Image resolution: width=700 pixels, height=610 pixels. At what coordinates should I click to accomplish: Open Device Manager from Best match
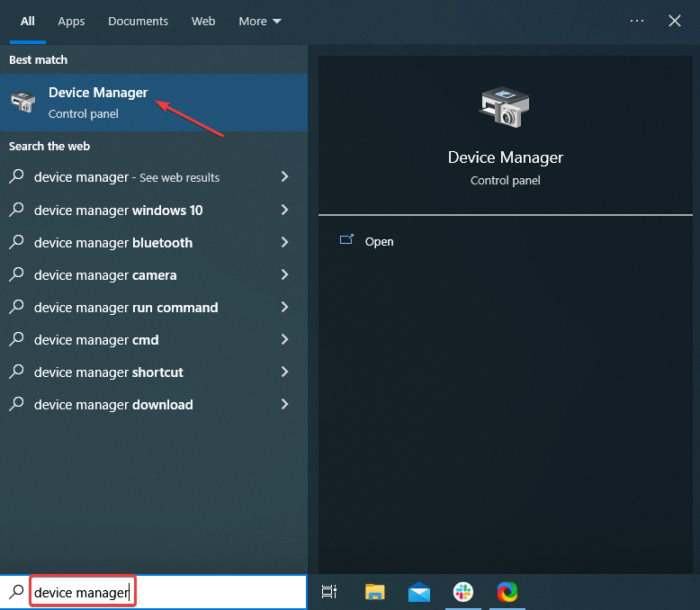coord(97,102)
